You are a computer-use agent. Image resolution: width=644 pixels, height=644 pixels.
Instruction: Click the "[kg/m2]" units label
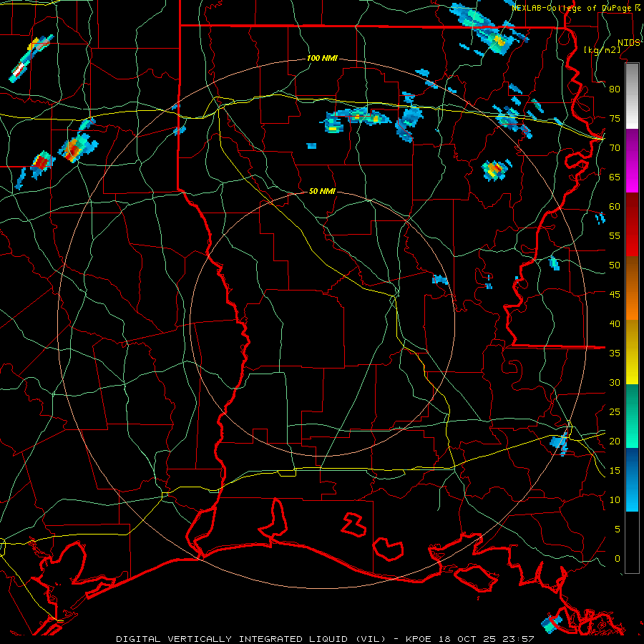602,50
